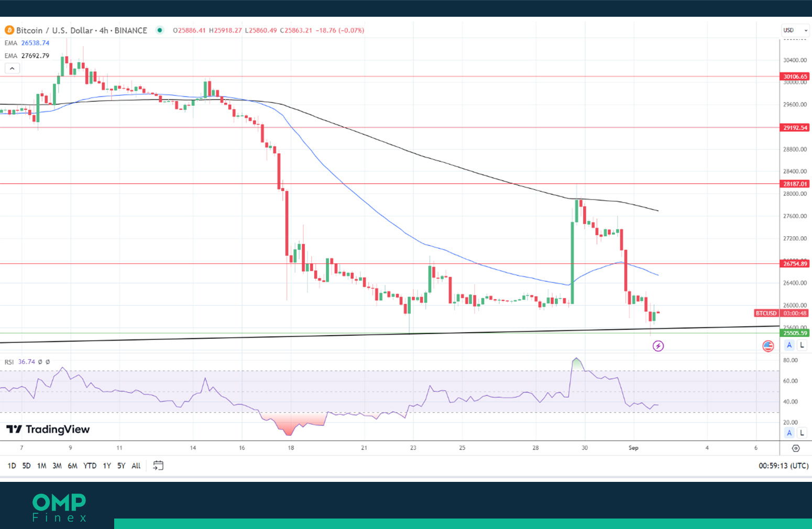Click the BTCUSD current price tag
The image size is (812, 529).
766,313
